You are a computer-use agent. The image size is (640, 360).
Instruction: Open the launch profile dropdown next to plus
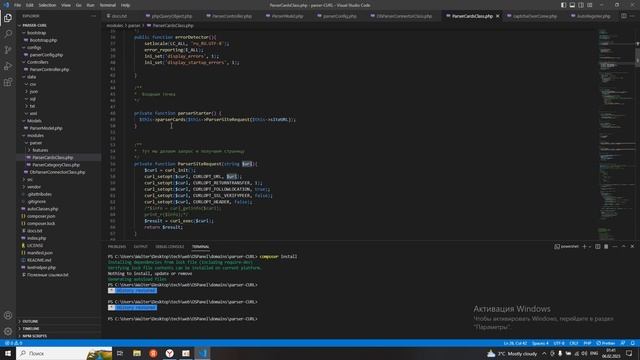point(590,247)
